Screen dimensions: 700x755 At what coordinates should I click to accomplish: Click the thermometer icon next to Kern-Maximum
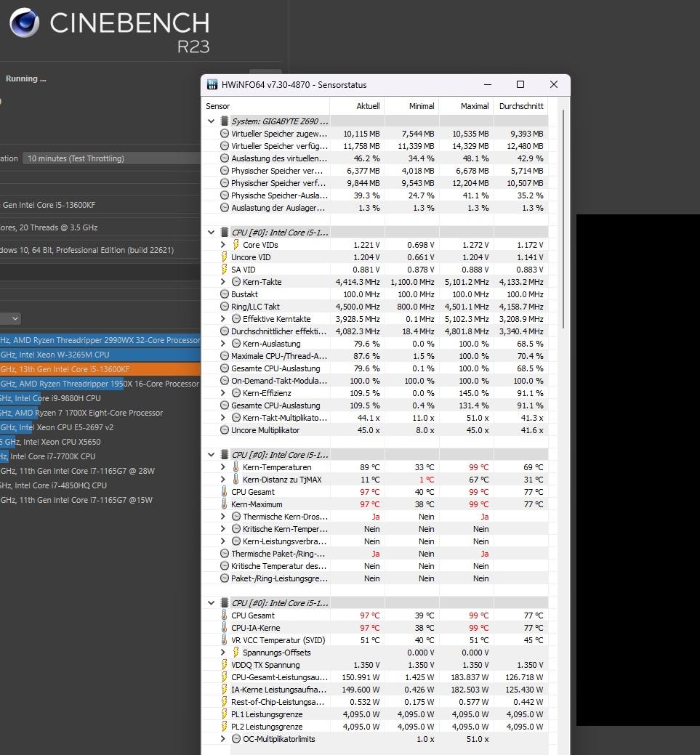coord(225,504)
